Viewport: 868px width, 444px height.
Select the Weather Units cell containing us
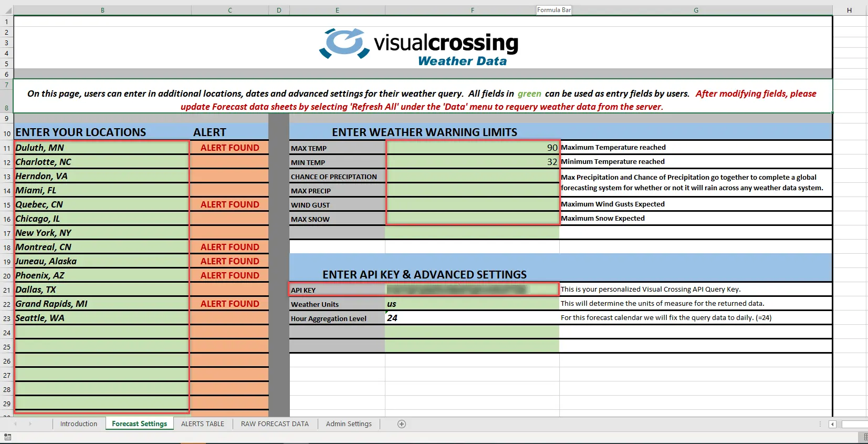(472, 304)
